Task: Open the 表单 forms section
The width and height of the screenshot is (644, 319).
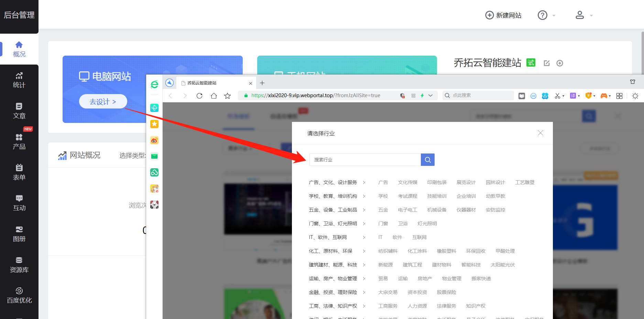Action: [x=19, y=172]
